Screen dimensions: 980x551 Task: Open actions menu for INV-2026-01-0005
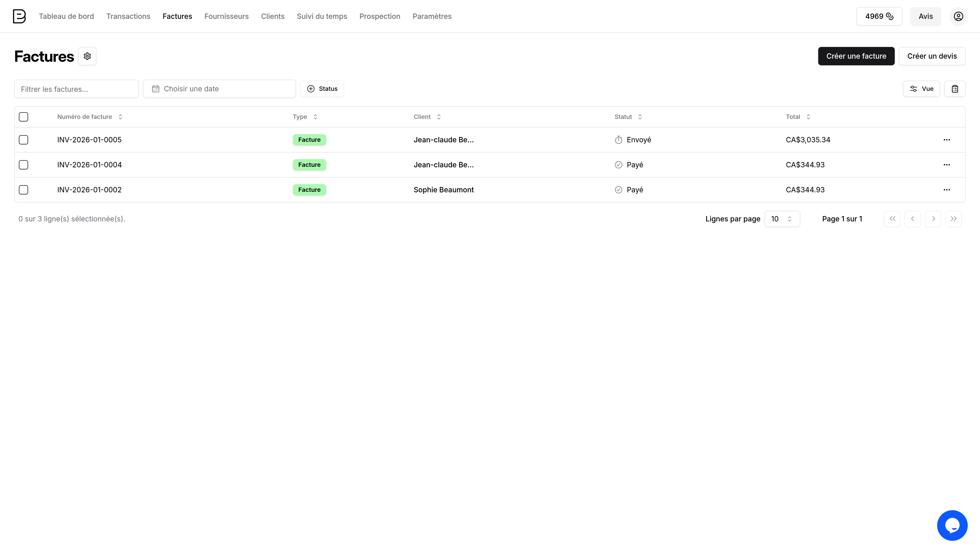tap(947, 140)
